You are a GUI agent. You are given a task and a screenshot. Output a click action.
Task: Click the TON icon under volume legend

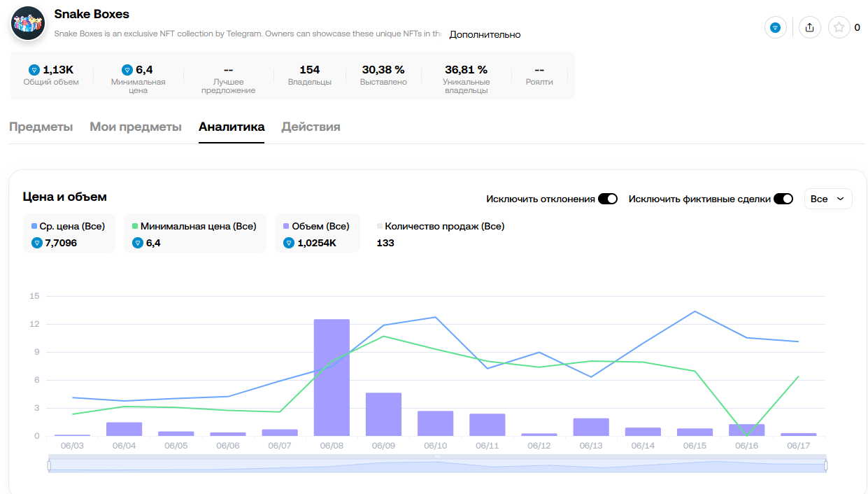tap(289, 243)
